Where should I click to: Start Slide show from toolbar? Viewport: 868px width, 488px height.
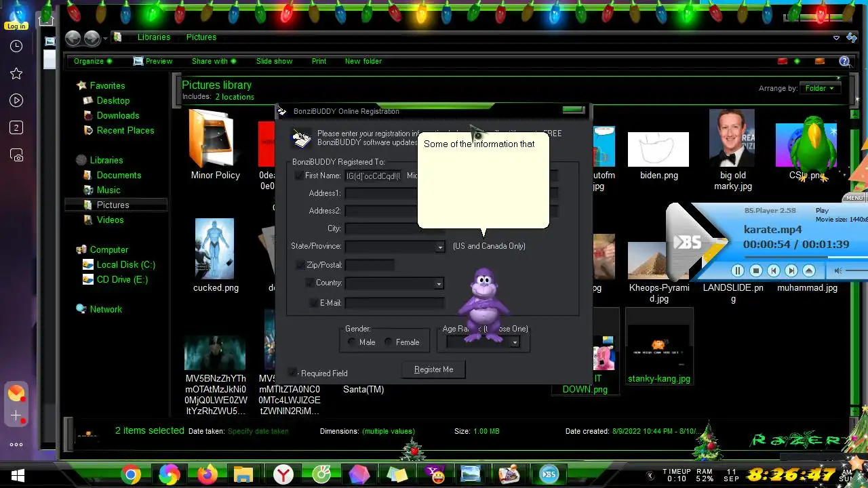[274, 61]
